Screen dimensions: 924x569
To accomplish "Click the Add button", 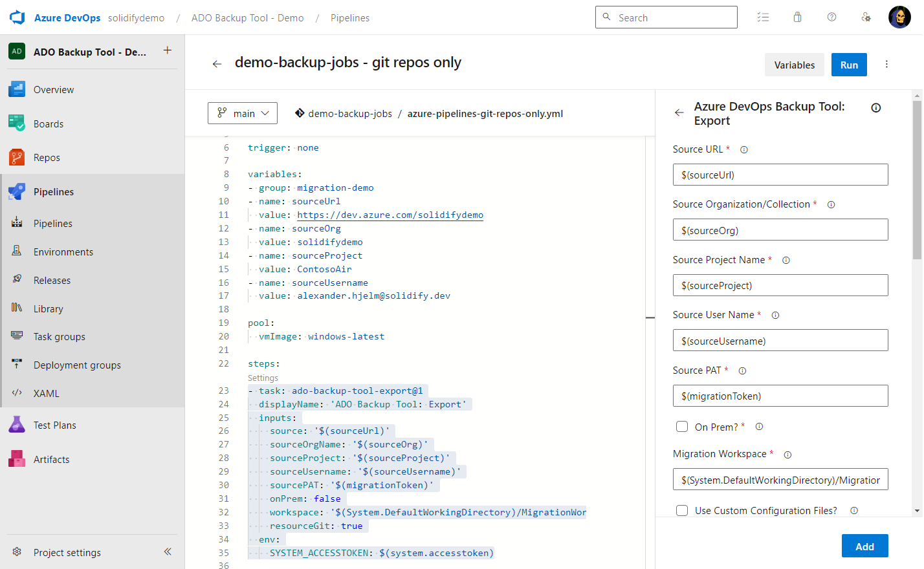I will (864, 546).
